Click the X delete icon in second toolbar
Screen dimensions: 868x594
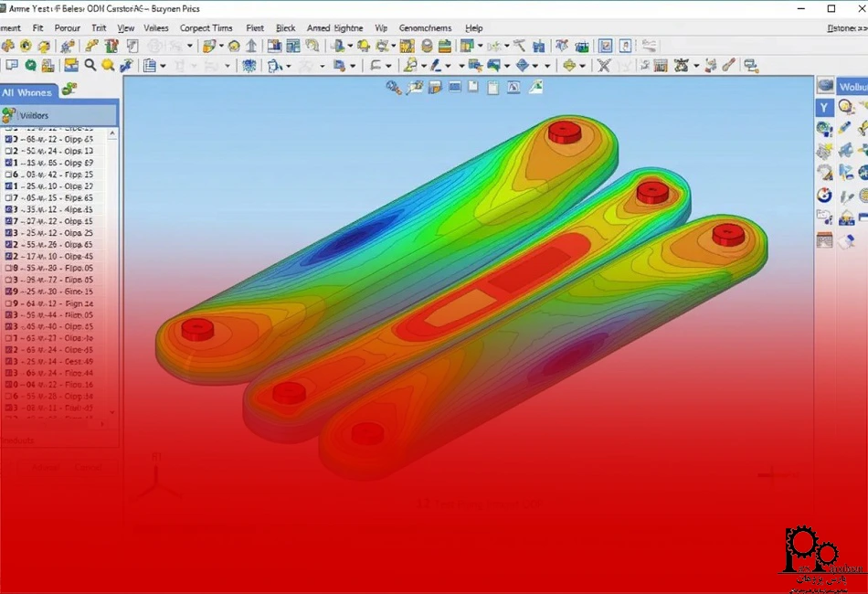pyautogui.click(x=603, y=65)
